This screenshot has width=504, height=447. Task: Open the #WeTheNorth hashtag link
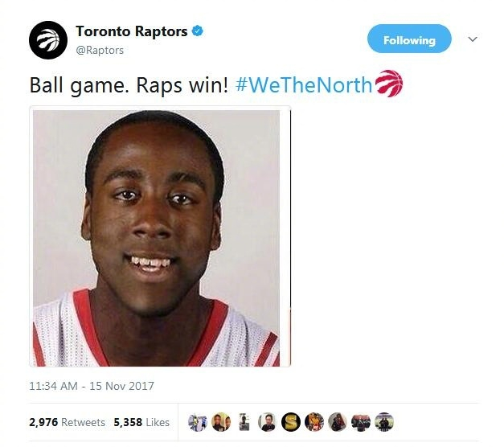tap(304, 85)
